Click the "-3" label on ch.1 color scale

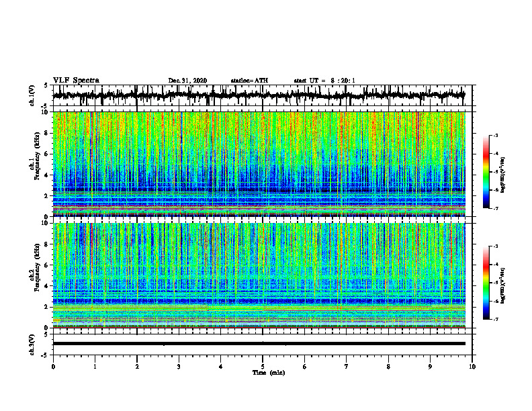click(495, 135)
